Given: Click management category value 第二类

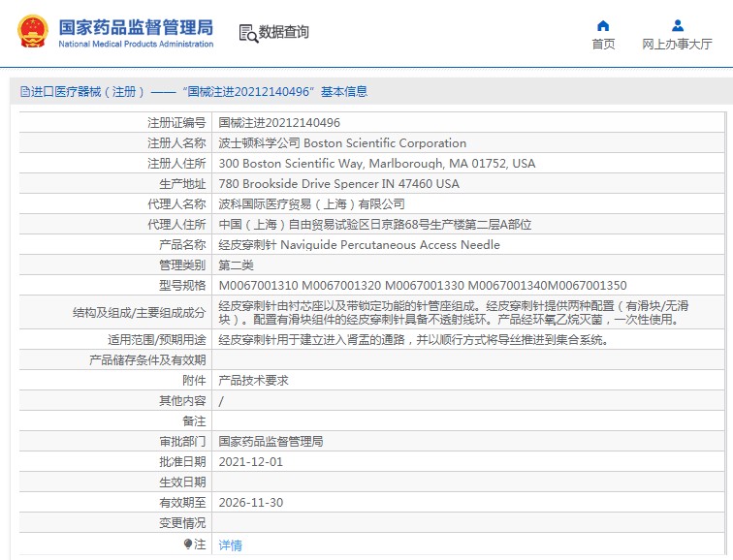Looking at the screenshot, I should coord(236,265).
